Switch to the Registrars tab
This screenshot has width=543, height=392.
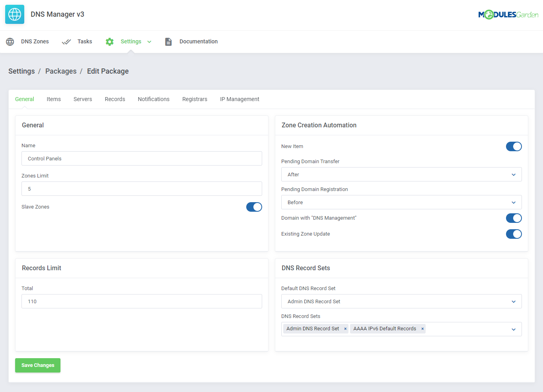195,99
